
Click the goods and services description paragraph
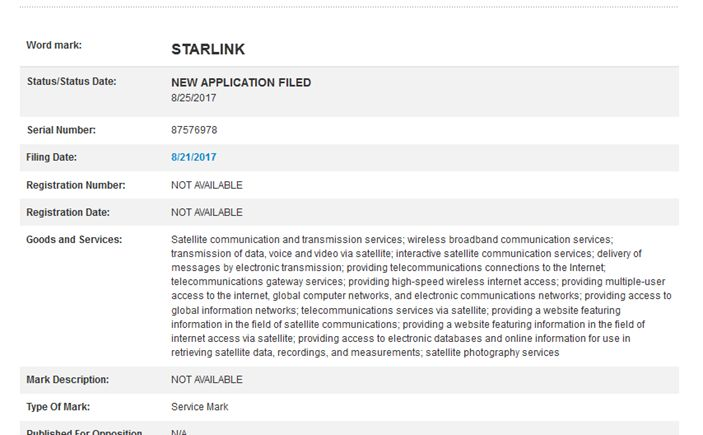(x=421, y=296)
